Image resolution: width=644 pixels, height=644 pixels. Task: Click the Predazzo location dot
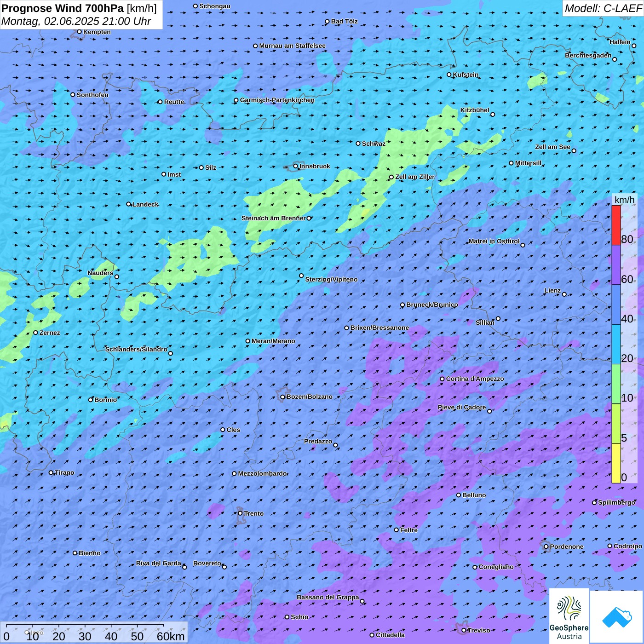pos(335,445)
